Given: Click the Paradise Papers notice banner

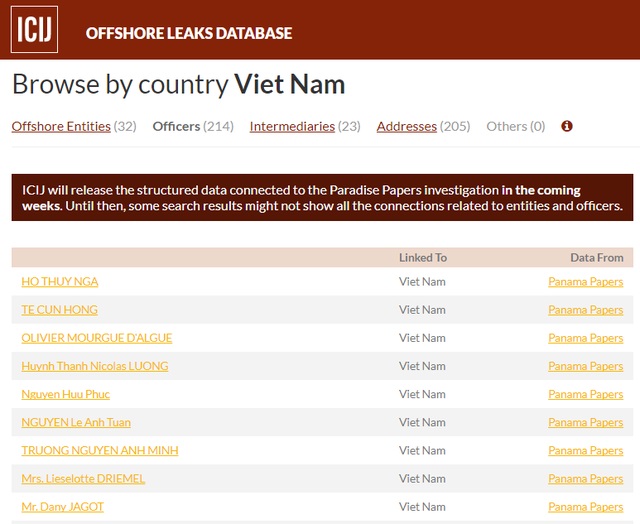Looking at the screenshot, I should point(322,198).
